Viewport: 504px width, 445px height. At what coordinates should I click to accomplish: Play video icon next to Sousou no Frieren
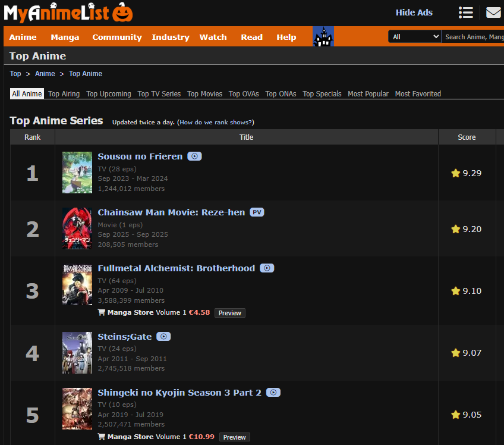(194, 156)
